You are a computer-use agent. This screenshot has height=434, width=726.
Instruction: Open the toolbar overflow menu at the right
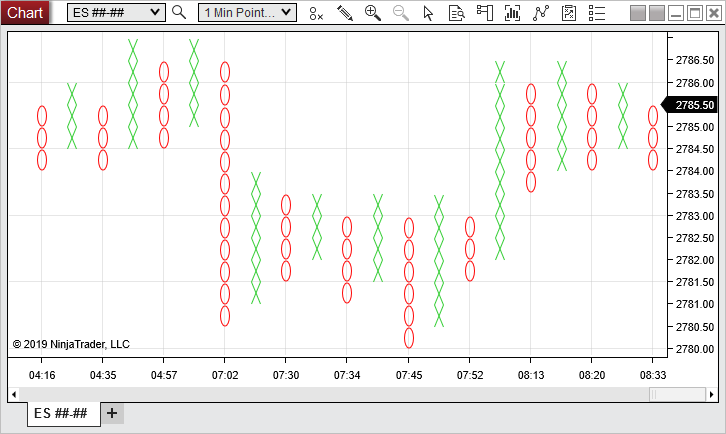click(597, 13)
